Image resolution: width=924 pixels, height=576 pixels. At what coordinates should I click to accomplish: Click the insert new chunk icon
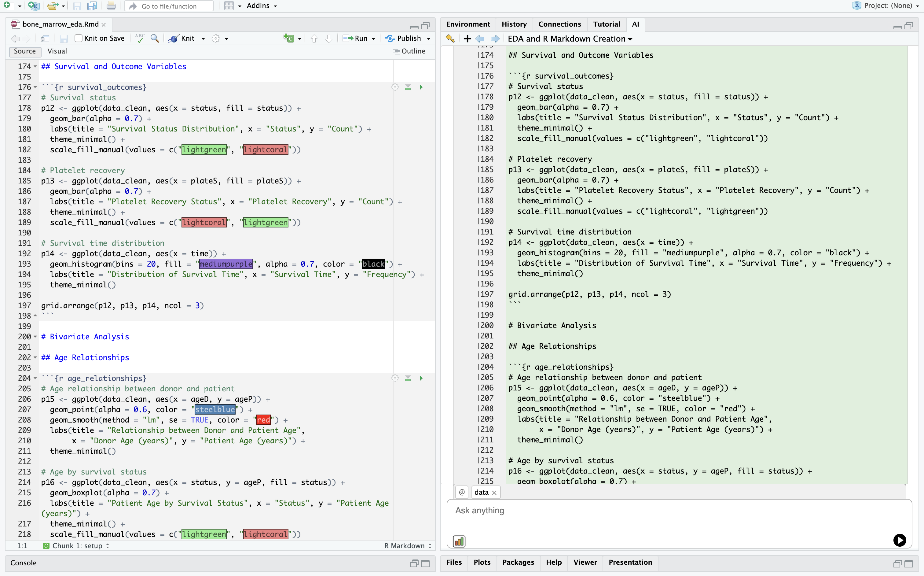(288, 38)
